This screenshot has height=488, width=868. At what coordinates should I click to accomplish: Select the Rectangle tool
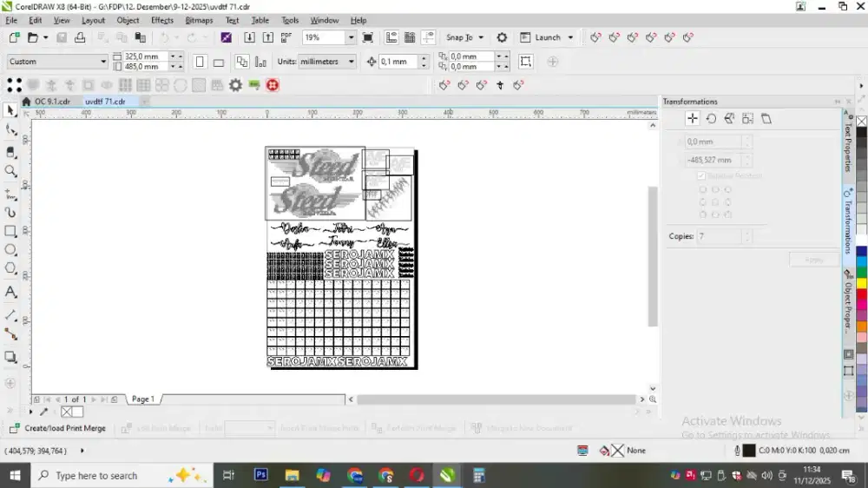(10, 231)
